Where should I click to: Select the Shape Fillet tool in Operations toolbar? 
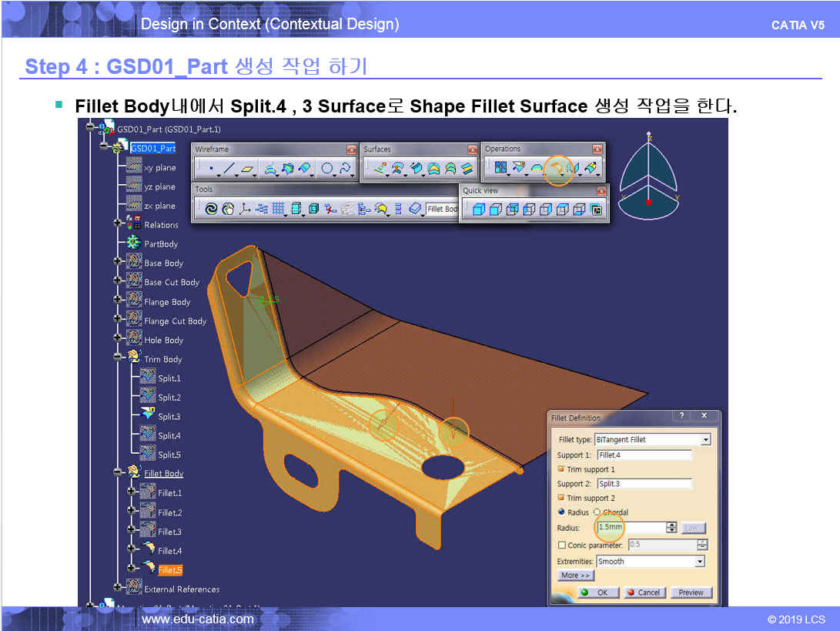coord(557,169)
